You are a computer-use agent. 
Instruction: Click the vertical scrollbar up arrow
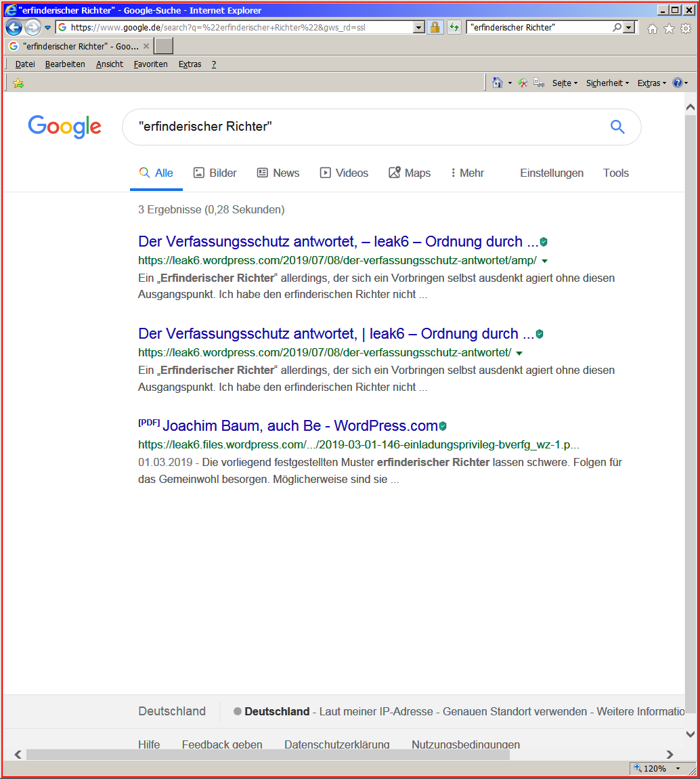point(690,107)
